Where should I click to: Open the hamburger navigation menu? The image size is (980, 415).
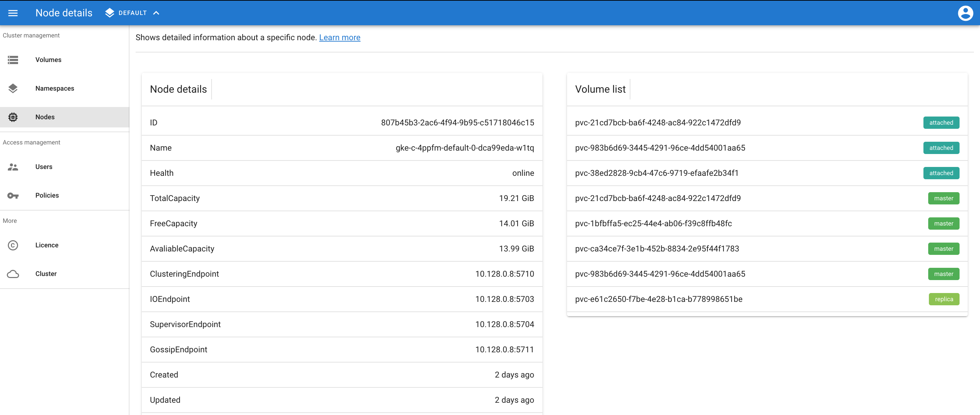pyautogui.click(x=13, y=13)
